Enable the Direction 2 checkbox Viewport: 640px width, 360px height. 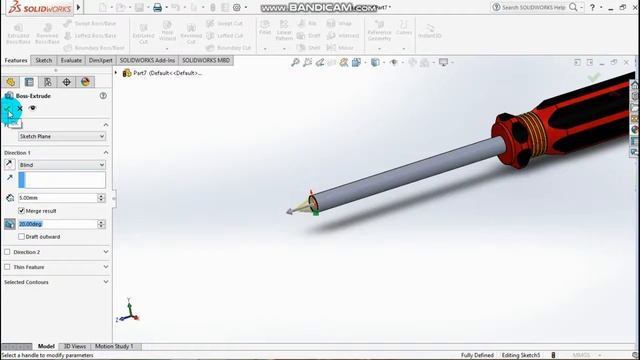point(7,252)
